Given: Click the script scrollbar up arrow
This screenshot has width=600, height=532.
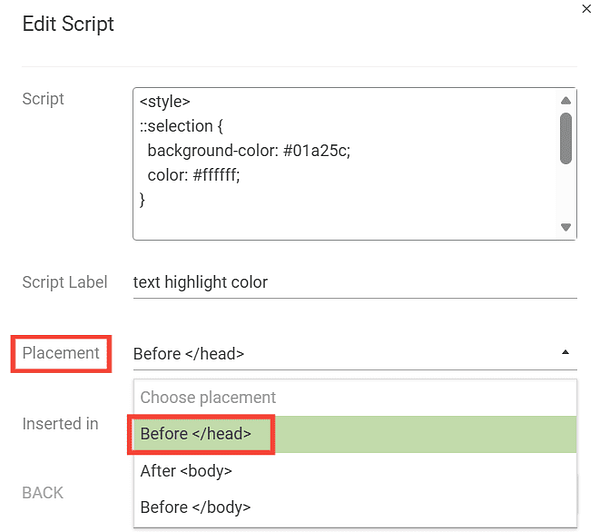Looking at the screenshot, I should pos(566,101).
